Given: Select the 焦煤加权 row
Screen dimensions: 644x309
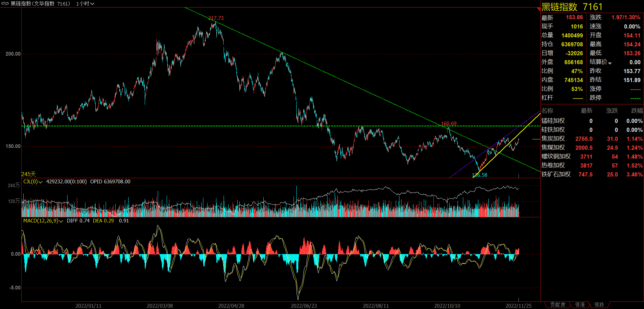Looking at the screenshot, I should (x=592, y=148).
